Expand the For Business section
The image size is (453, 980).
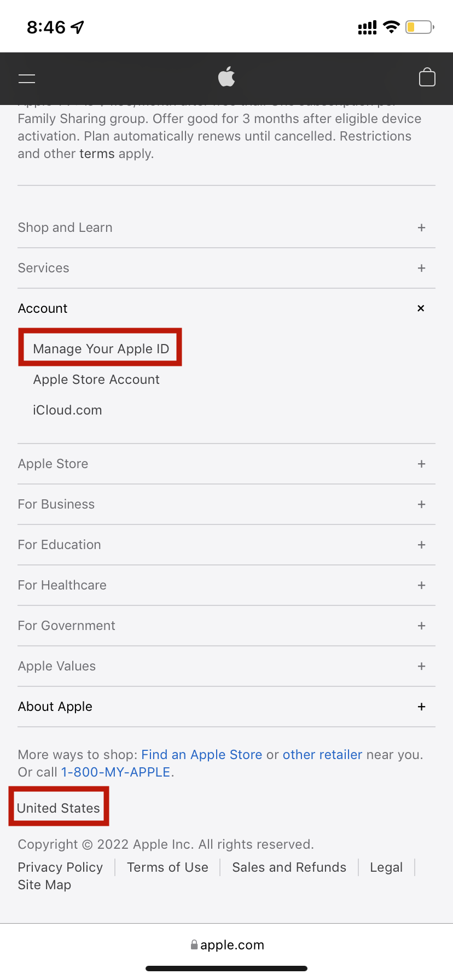click(56, 504)
